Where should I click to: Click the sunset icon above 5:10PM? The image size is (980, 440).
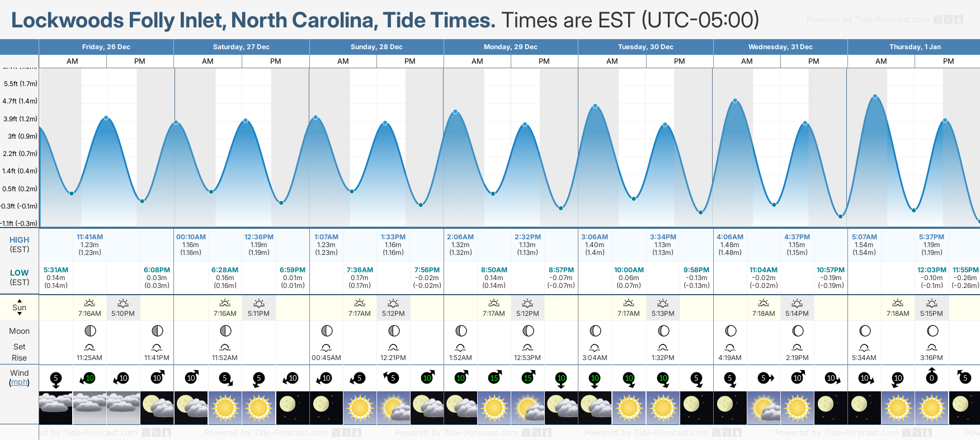click(123, 303)
